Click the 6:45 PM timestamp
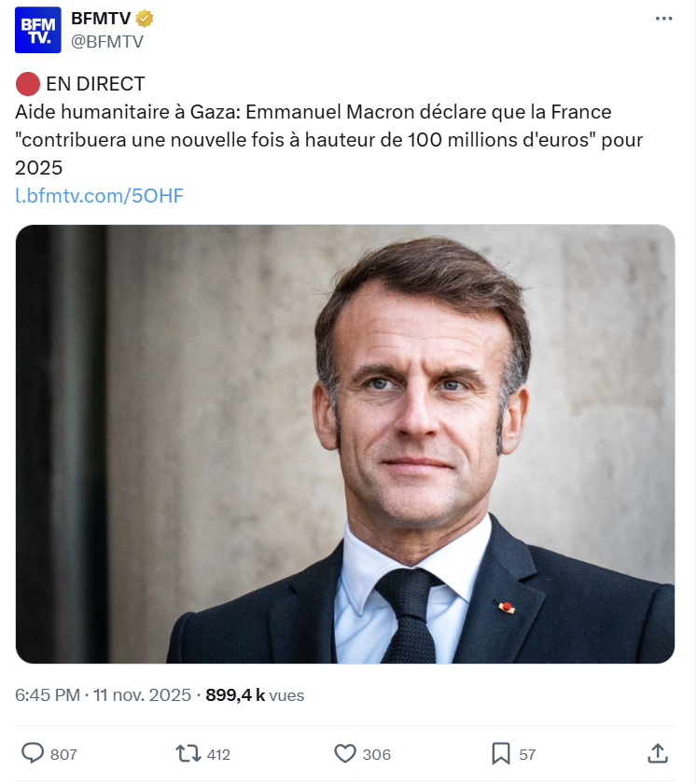The image size is (697, 784). [x=46, y=695]
